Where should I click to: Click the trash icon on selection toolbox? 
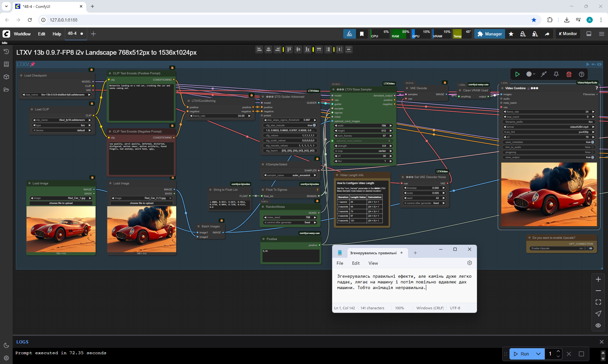point(569,74)
